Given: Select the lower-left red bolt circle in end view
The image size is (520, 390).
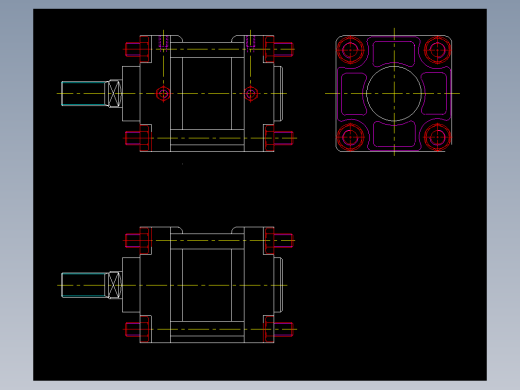Looking at the screenshot, I should tap(350, 137).
